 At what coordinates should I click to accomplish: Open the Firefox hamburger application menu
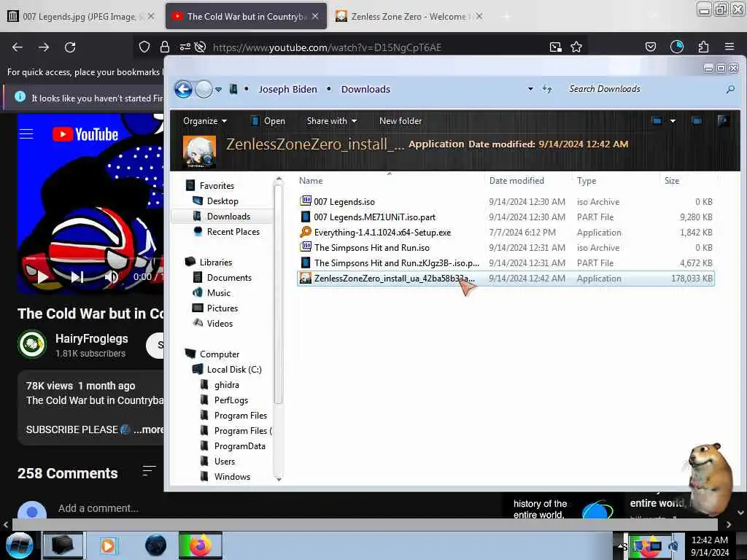click(729, 47)
